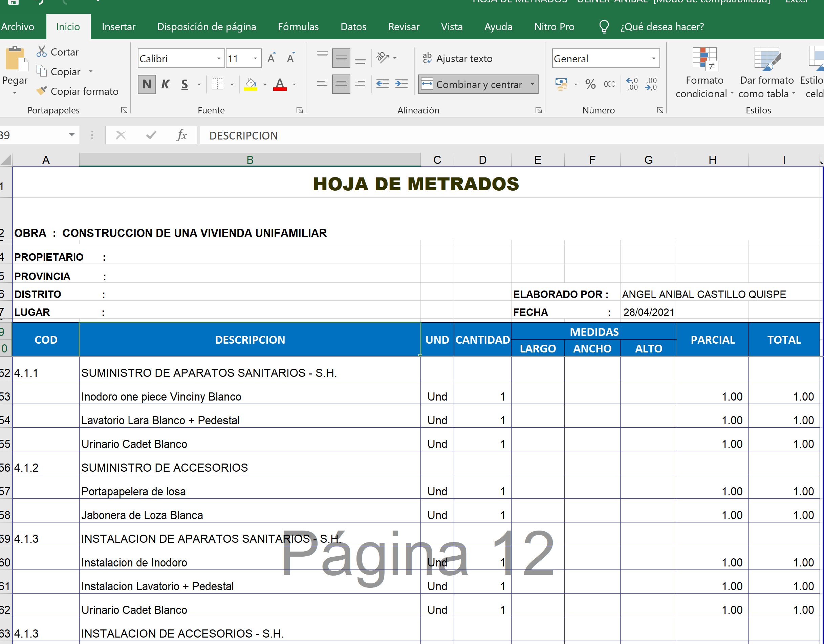The width and height of the screenshot is (824, 644).
Task: Align text right
Action: [x=360, y=84]
